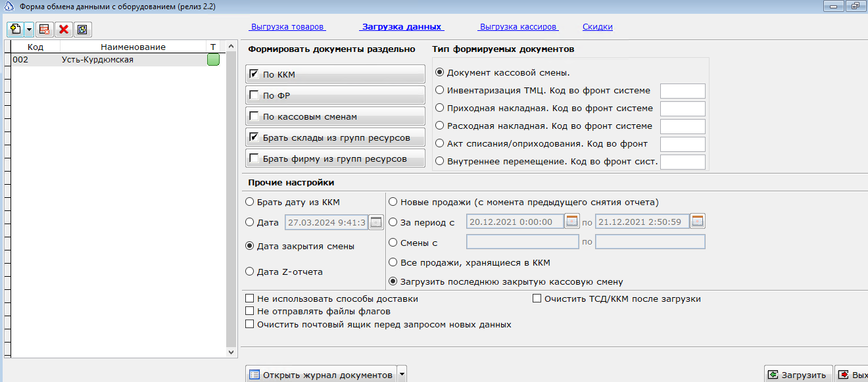Select Расходная накладная radio option
The height and width of the screenshot is (382, 868).
tap(440, 126)
